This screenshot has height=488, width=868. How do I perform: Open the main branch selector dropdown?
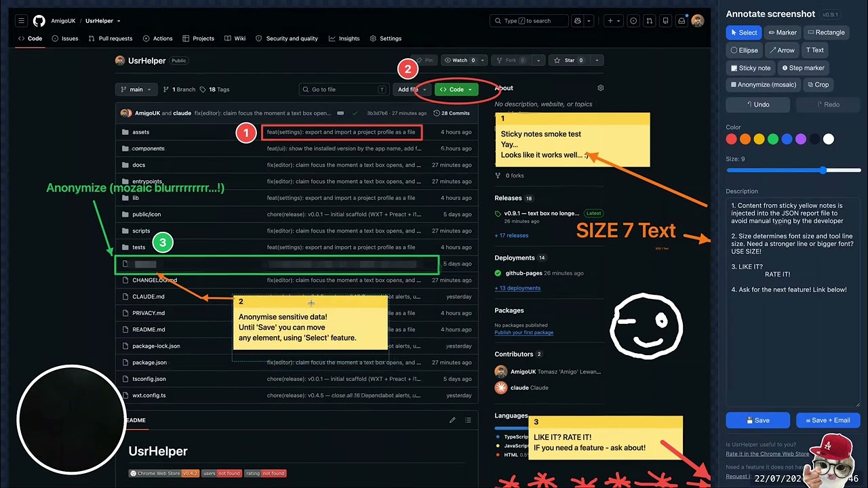(136, 89)
